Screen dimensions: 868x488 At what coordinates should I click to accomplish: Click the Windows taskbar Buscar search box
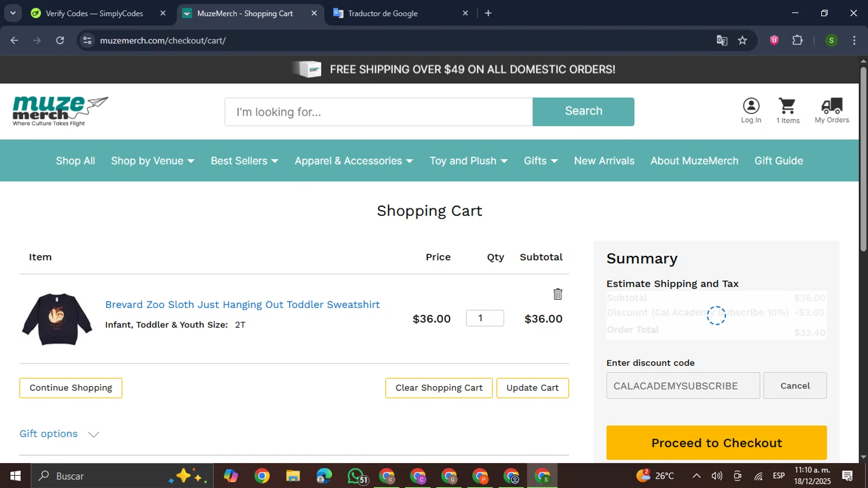tap(122, 476)
